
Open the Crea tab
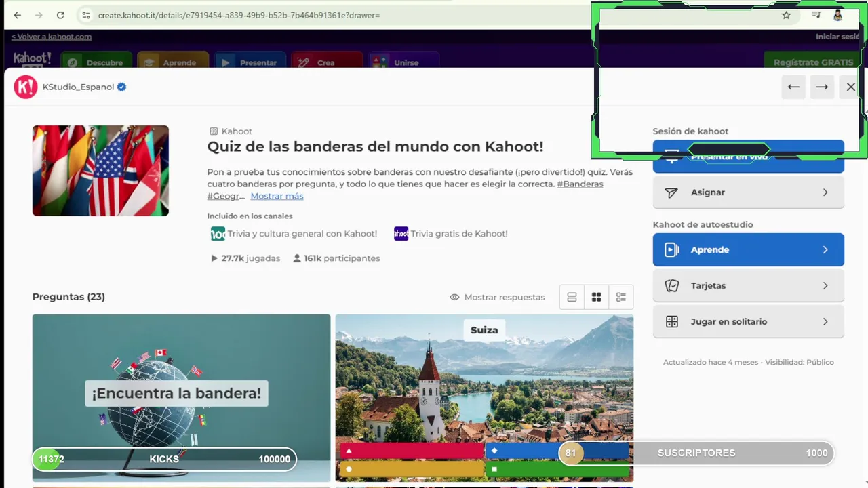328,62
